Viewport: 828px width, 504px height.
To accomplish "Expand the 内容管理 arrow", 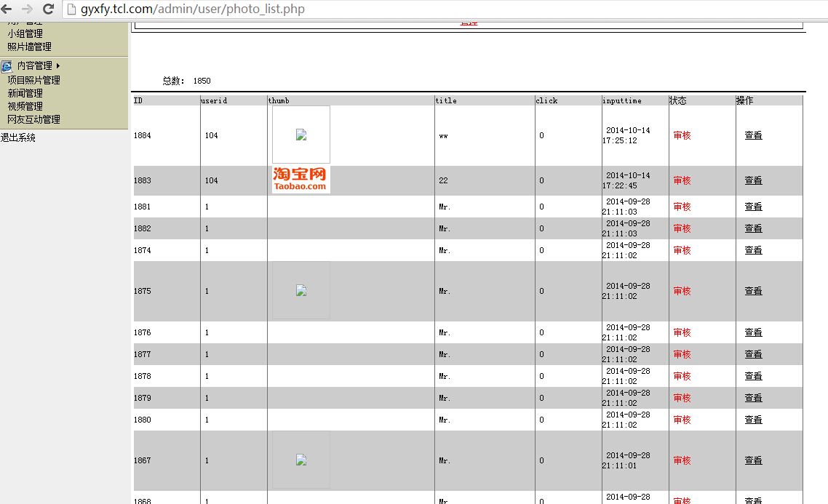I will [58, 65].
